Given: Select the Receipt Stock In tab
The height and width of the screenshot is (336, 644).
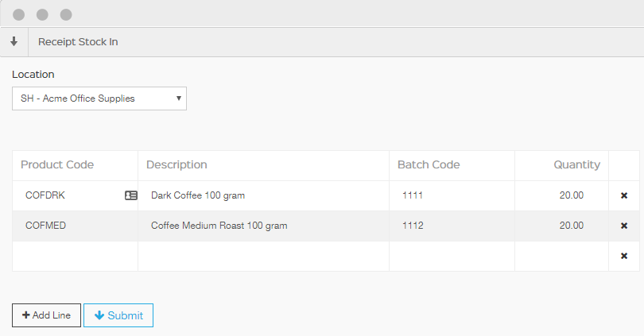Looking at the screenshot, I should pyautogui.click(x=78, y=41).
